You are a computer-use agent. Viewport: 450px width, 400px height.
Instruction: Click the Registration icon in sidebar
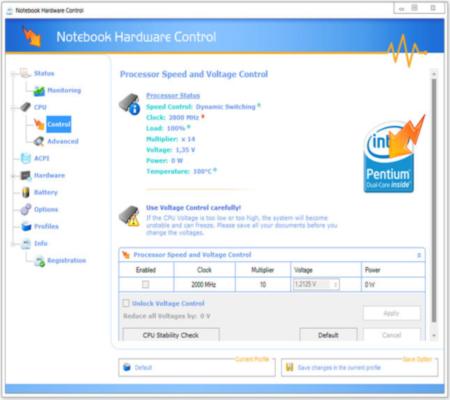click(40, 261)
